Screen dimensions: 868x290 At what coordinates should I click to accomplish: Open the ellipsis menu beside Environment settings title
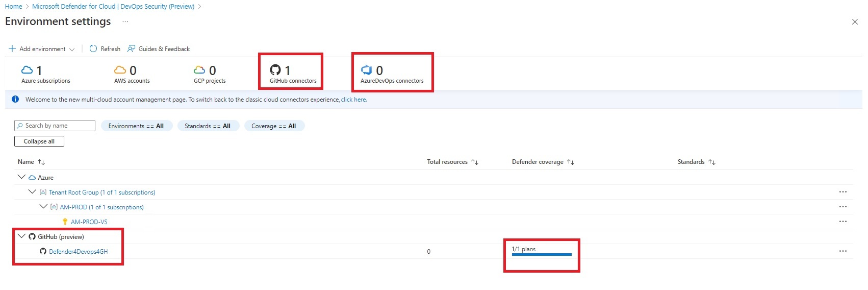125,21
